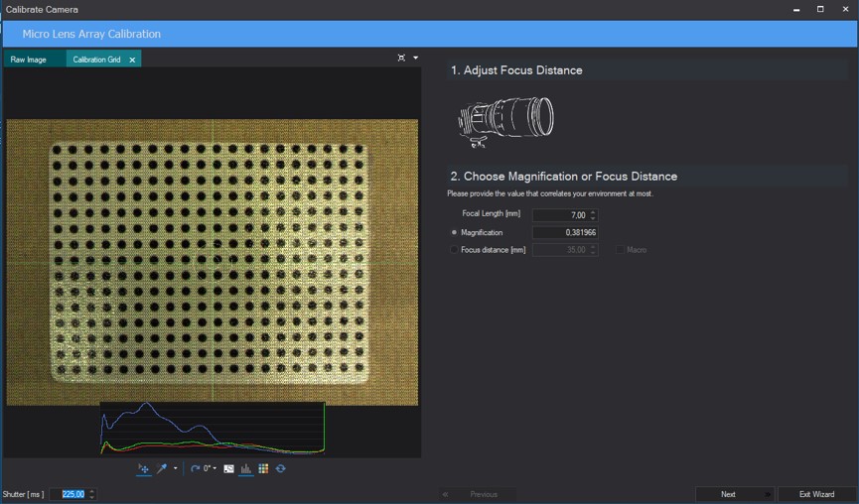
Task: Click the Next button
Action: (x=728, y=494)
